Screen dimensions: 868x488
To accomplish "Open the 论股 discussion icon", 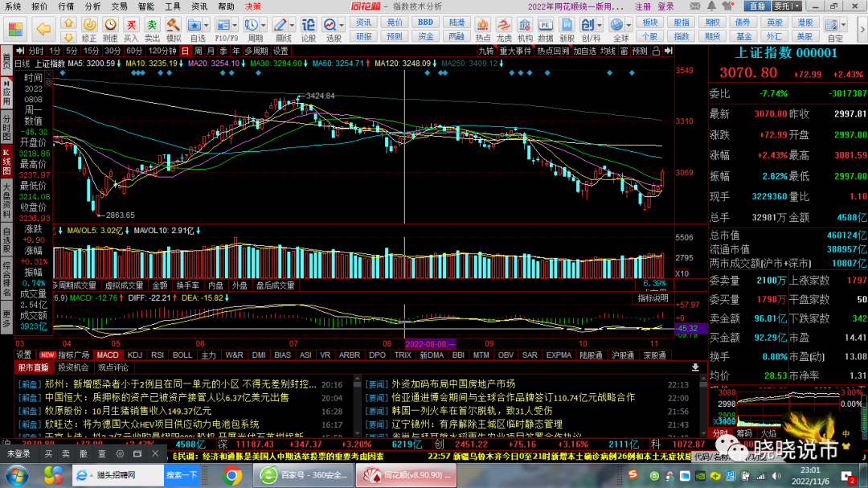I will click(x=309, y=25).
